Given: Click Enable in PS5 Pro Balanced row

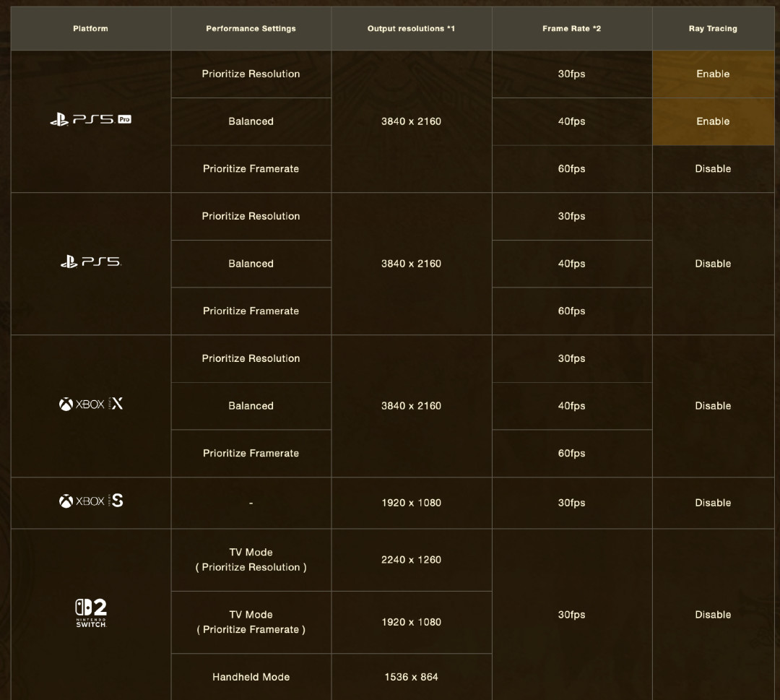Looking at the screenshot, I should point(713,121).
